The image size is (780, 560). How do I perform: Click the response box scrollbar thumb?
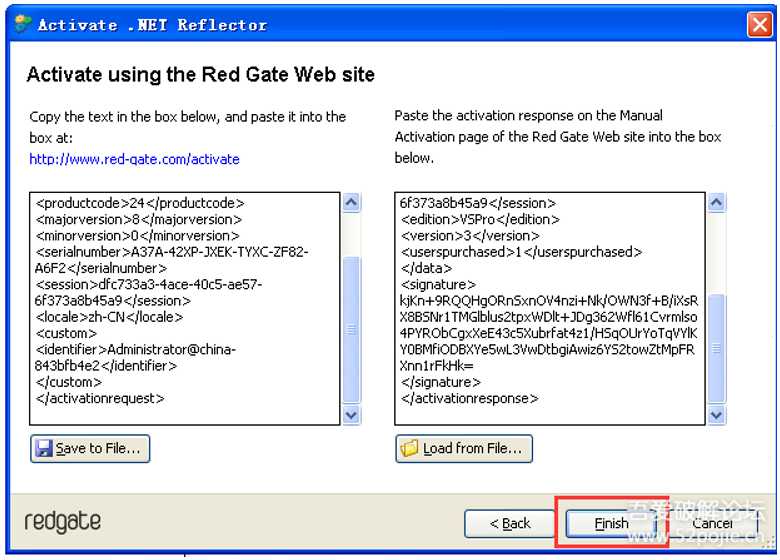[x=716, y=348]
